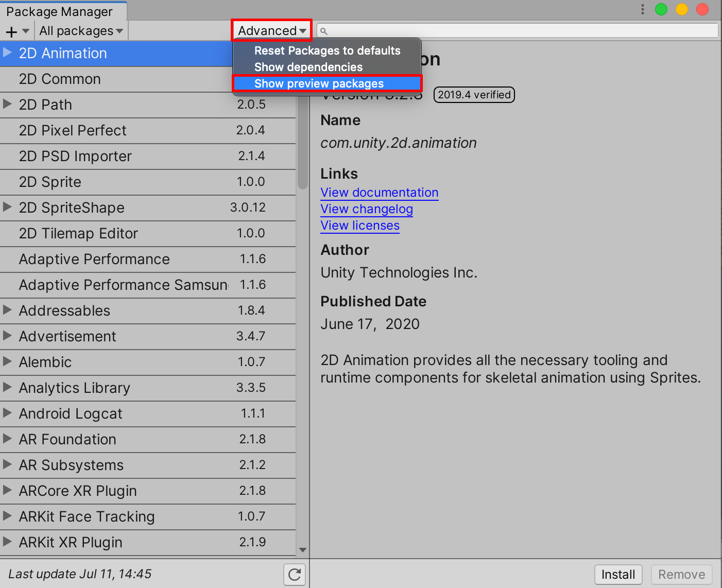The image size is (722, 588).
Task: Expand the 2D Path package versions
Action: (x=7, y=104)
